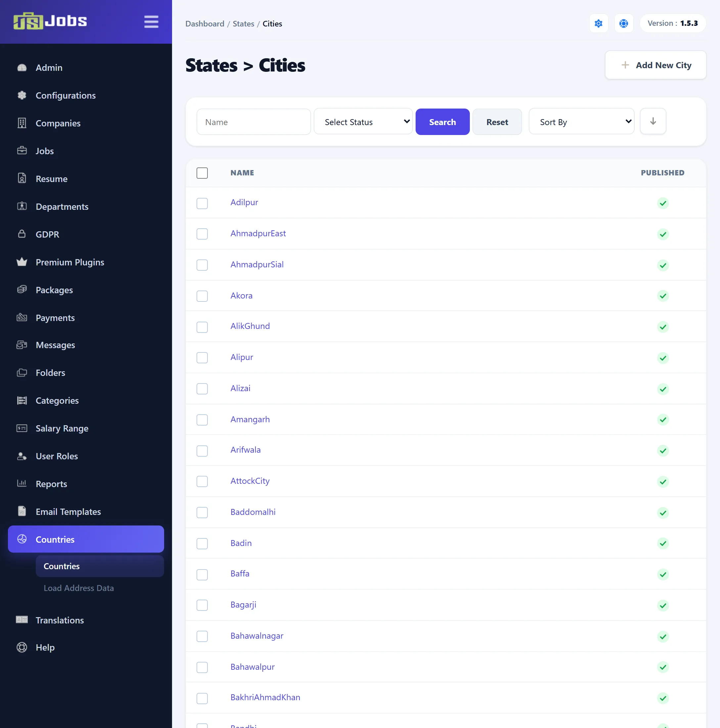Image resolution: width=720 pixels, height=728 pixels.
Task: Open the Salary Range sidebar menu
Action: tap(86, 428)
